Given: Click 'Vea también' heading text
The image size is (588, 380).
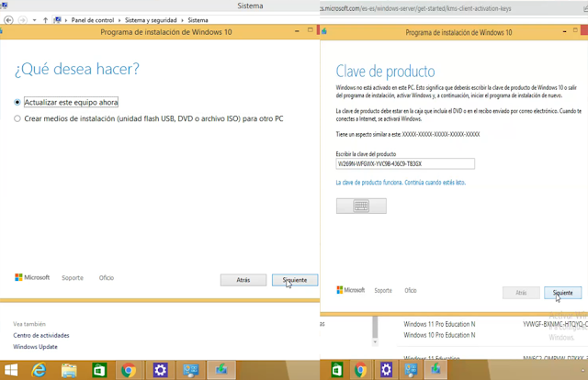Looking at the screenshot, I should [x=29, y=324].
